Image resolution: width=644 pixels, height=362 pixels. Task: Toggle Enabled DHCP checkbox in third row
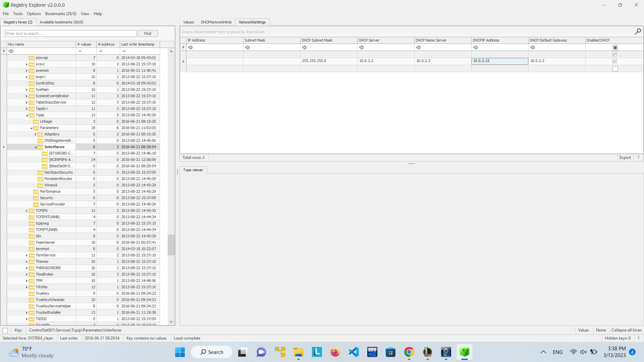pyautogui.click(x=615, y=69)
